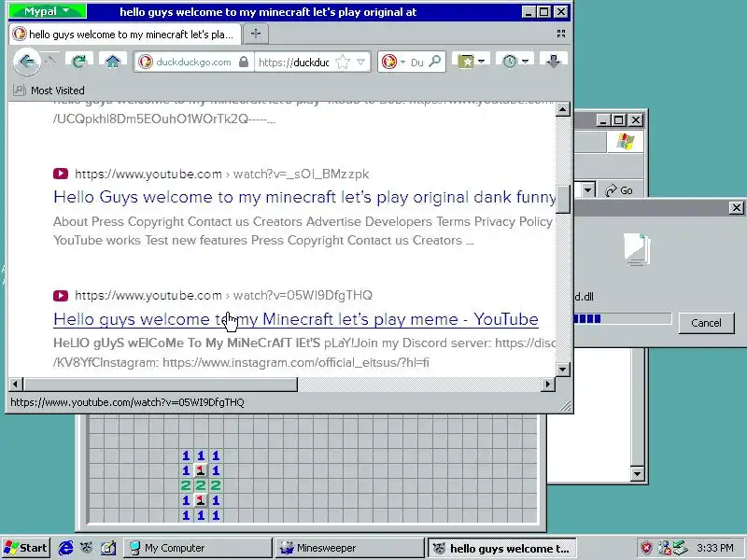This screenshot has width=747, height=560.
Task: Click the URL text watch?v=05WI9DfgTHQ
Action: pyautogui.click(x=303, y=295)
